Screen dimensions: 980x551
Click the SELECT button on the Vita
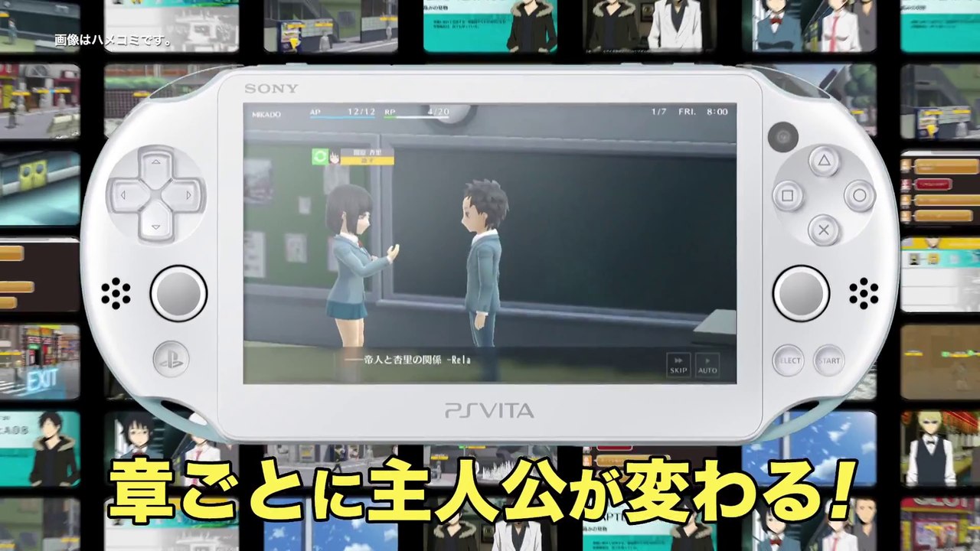pyautogui.click(x=788, y=360)
